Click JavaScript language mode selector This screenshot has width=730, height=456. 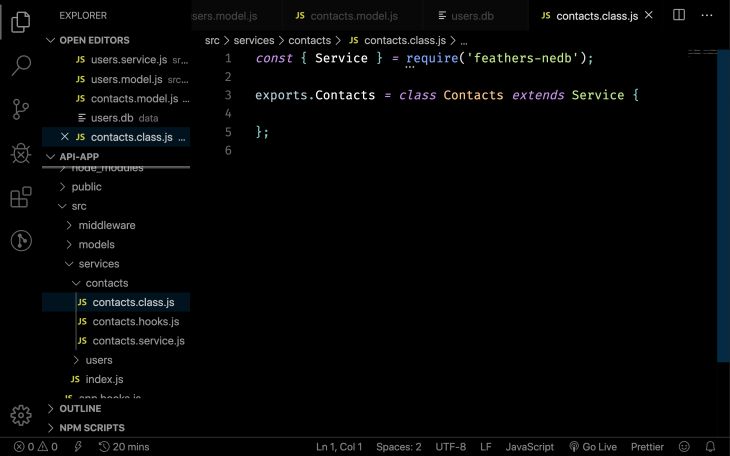pyautogui.click(x=529, y=447)
